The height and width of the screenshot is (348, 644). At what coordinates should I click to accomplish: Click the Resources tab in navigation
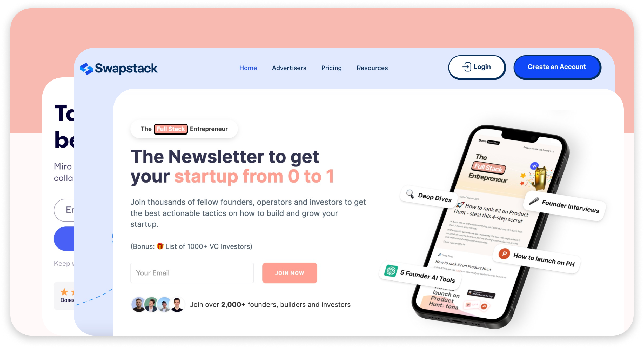pos(372,67)
